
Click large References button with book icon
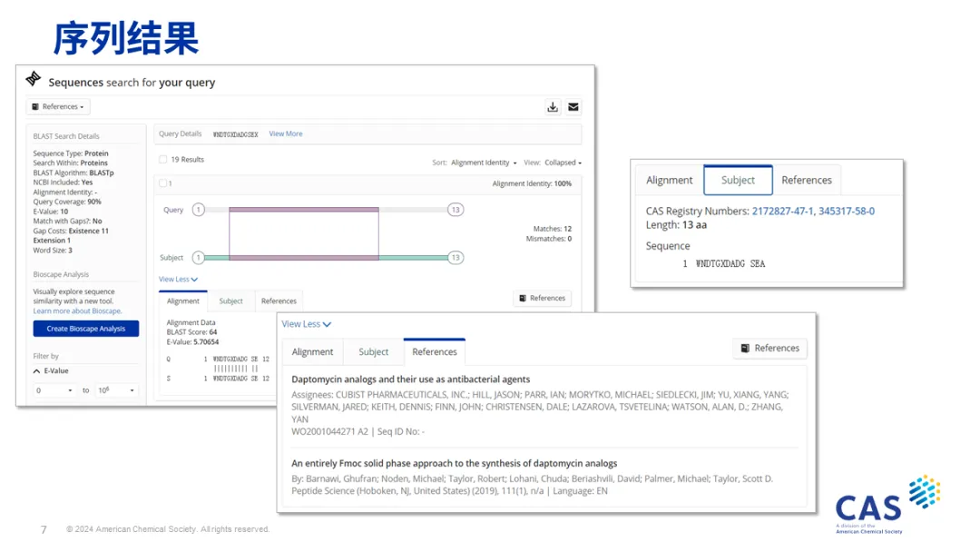(x=770, y=349)
